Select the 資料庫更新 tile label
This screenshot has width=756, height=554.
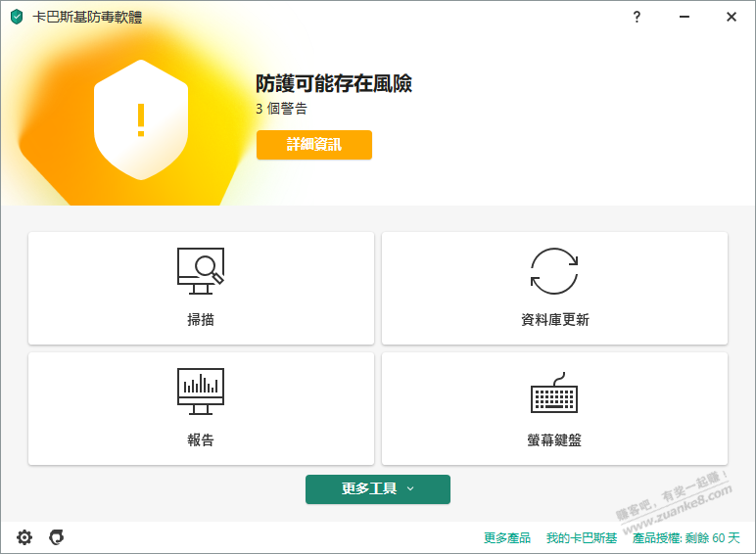554,320
